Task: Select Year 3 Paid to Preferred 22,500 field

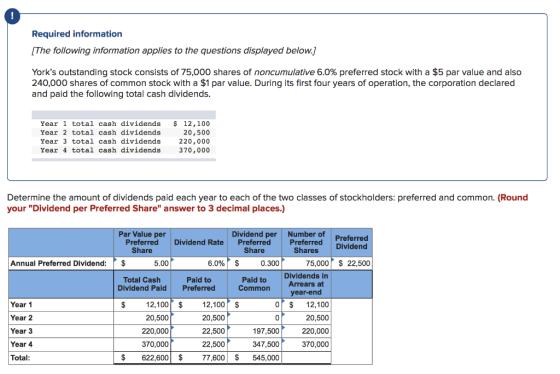Action: pos(199,331)
